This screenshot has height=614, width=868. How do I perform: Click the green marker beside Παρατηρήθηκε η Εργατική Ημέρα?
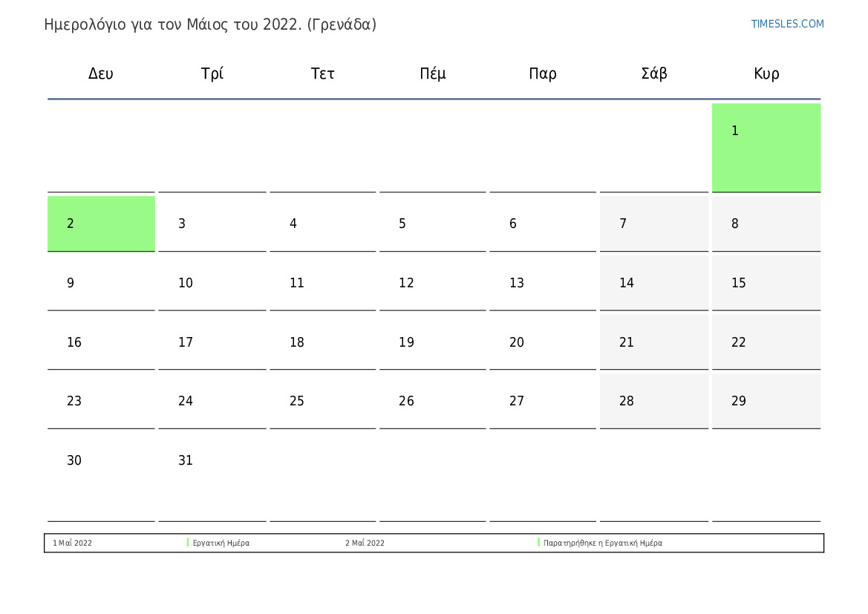click(x=538, y=543)
